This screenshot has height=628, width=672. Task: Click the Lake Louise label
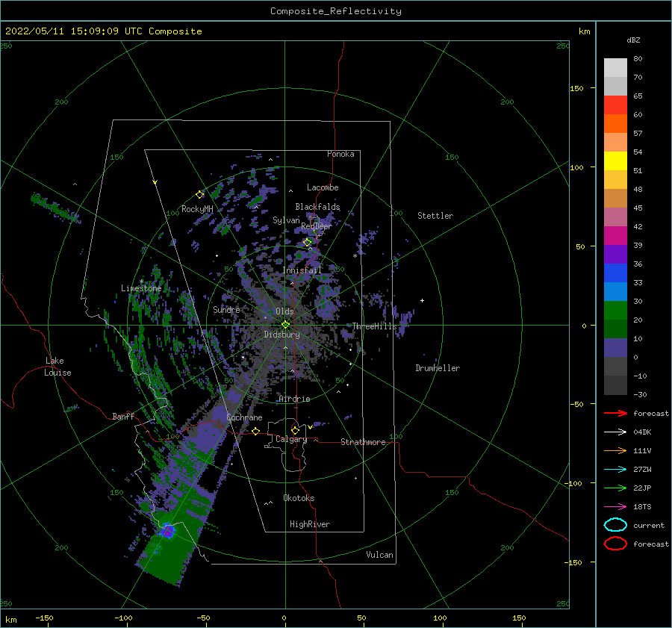tap(57, 367)
